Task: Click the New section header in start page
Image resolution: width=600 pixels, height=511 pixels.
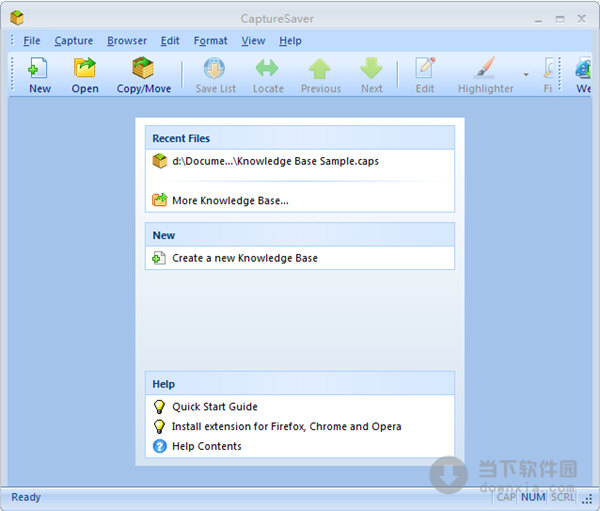Action: tap(300, 235)
